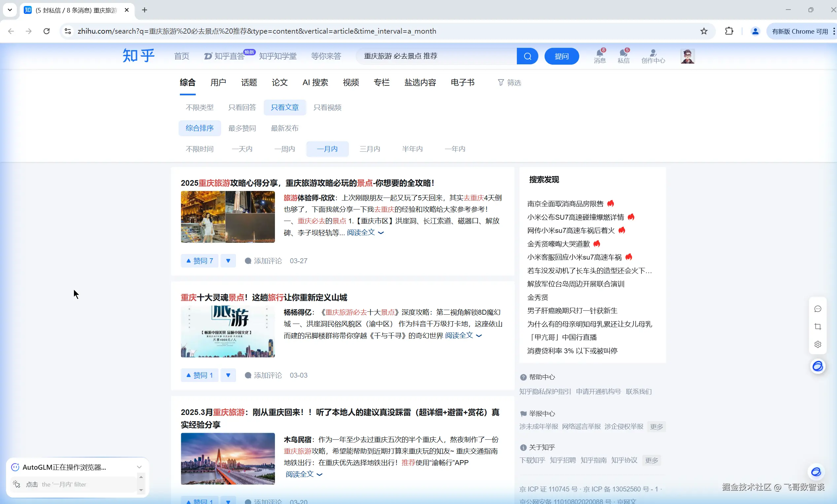Select the 只看回答 type filter

pos(242,108)
